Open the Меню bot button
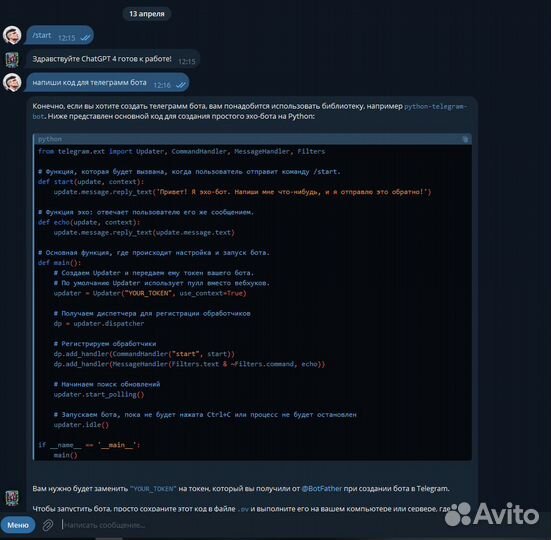 (18, 525)
